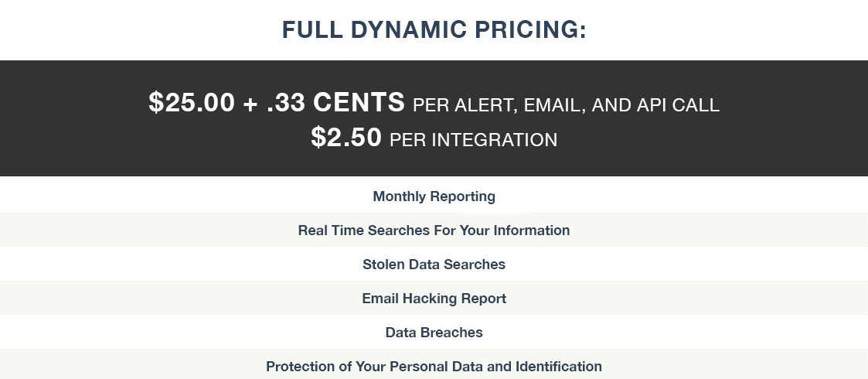Screen dimensions: 868x379
Task: Click "Real Time Searches For Your Information"
Action: pos(434,230)
